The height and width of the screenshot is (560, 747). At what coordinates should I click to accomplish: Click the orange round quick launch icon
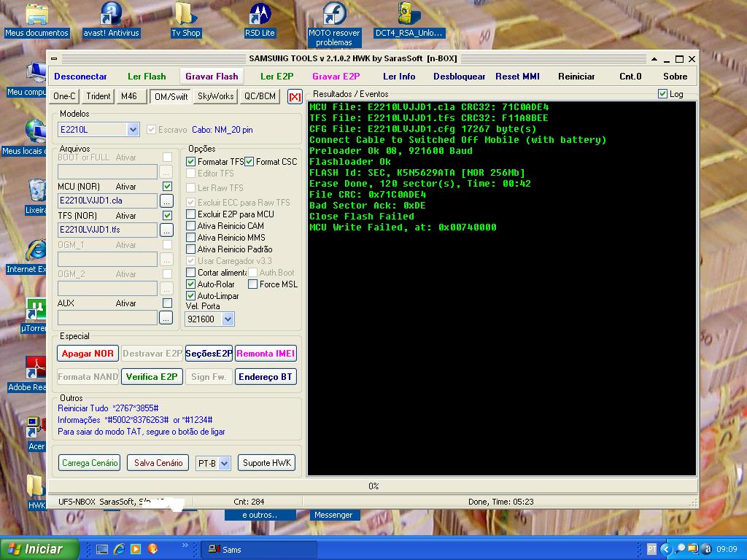(152, 549)
